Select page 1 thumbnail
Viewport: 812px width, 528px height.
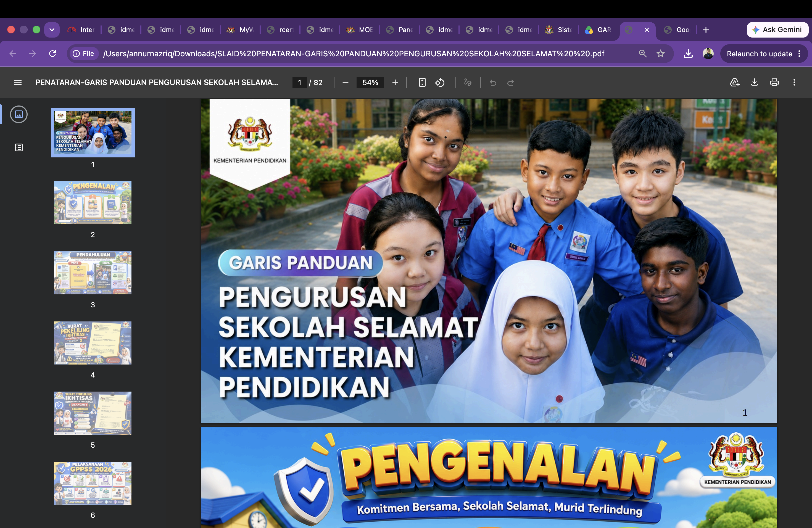(x=93, y=132)
